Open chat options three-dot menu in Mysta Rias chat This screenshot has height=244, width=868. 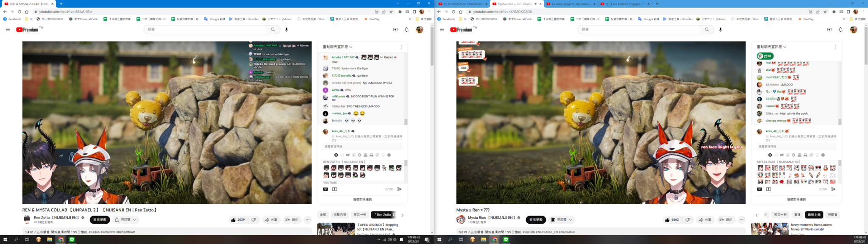(x=835, y=47)
